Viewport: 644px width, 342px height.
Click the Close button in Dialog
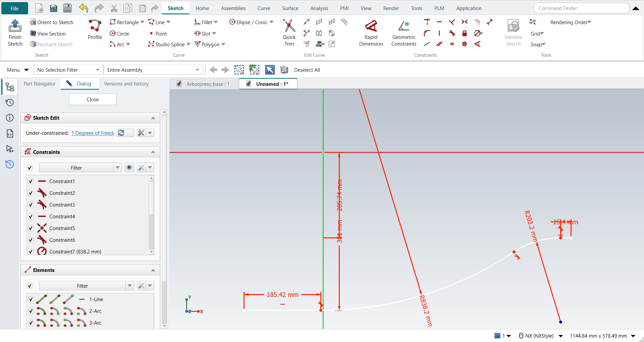pyautogui.click(x=93, y=99)
